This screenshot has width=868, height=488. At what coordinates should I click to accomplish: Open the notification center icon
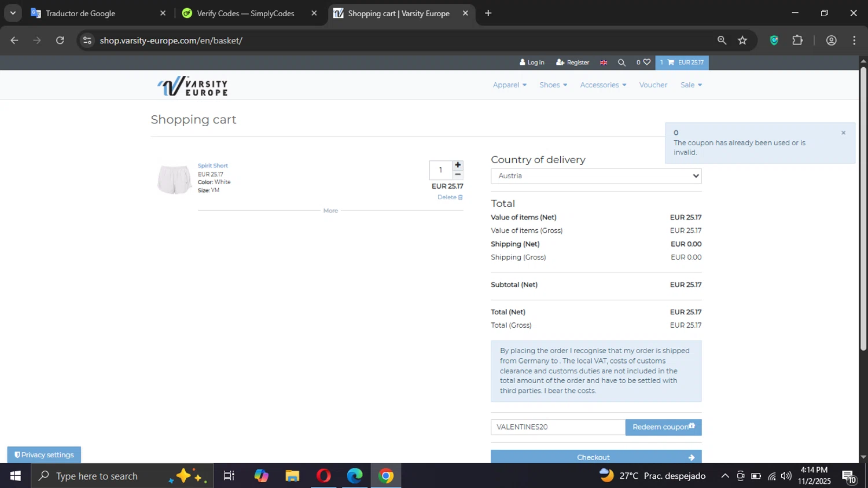point(849,476)
